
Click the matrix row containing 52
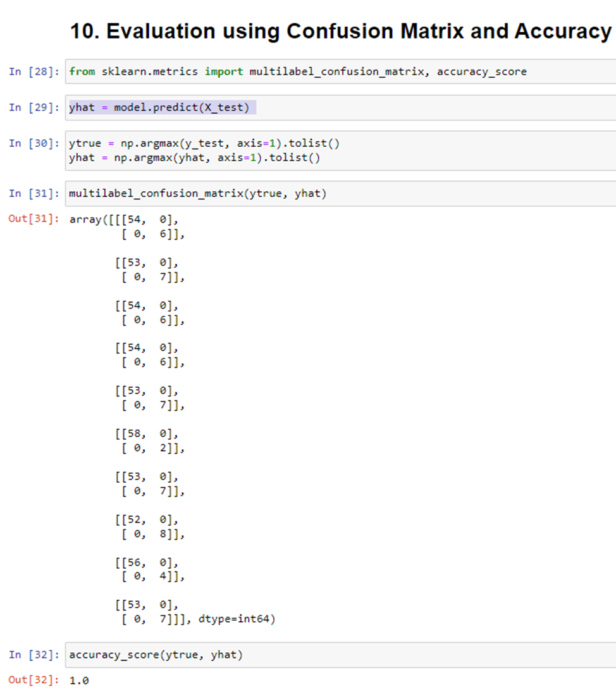click(147, 519)
